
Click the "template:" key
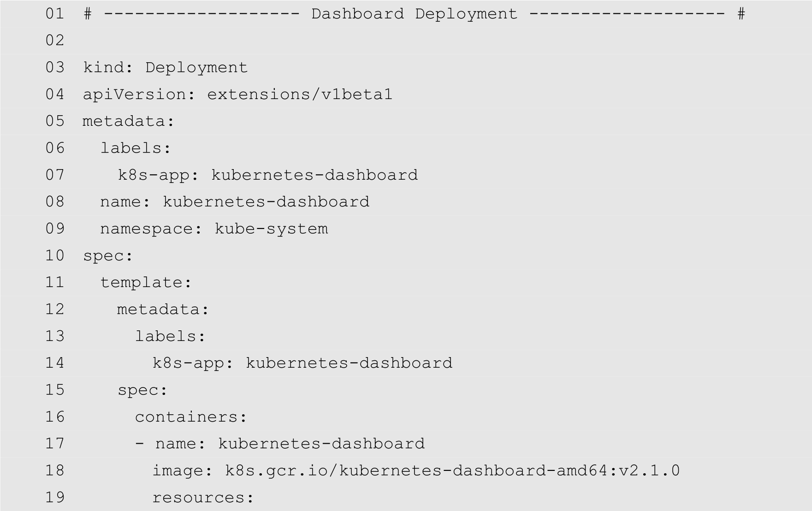coord(146,282)
